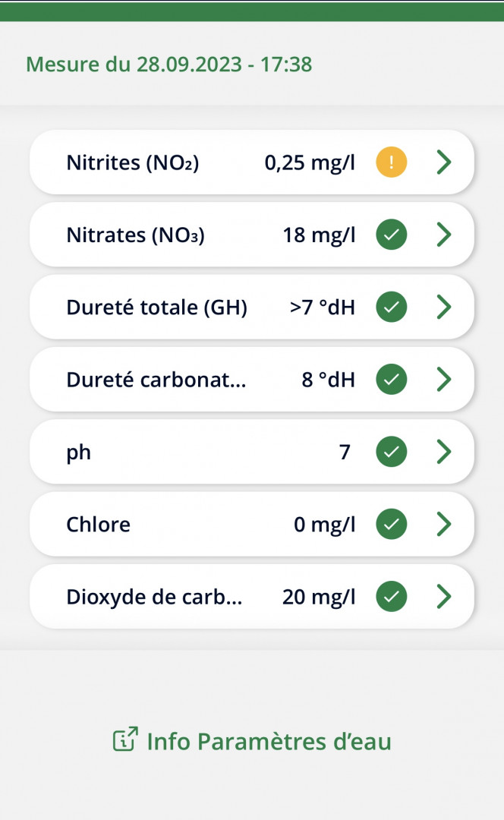Click the green checkmark beside Dureté totale
The image size is (504, 820).
pos(391,307)
